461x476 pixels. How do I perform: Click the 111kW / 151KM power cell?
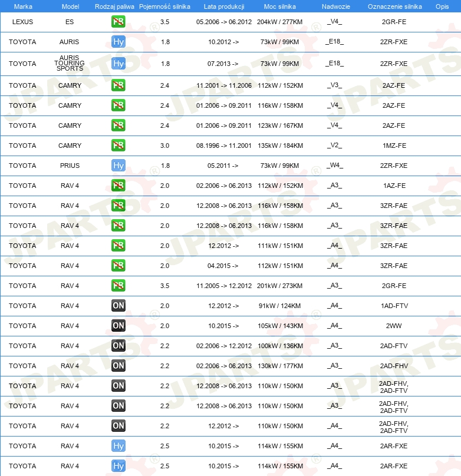pyautogui.click(x=280, y=246)
